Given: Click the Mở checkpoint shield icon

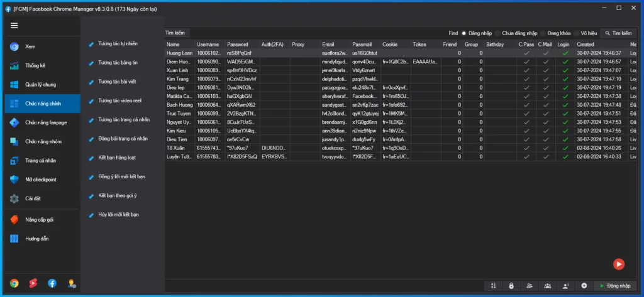Looking at the screenshot, I should pos(14,179).
